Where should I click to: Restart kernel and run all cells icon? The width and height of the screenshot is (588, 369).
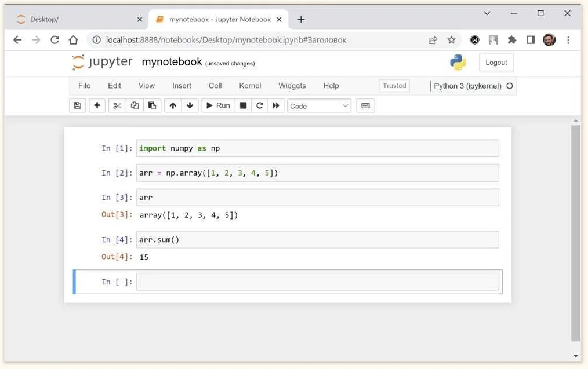click(x=276, y=105)
